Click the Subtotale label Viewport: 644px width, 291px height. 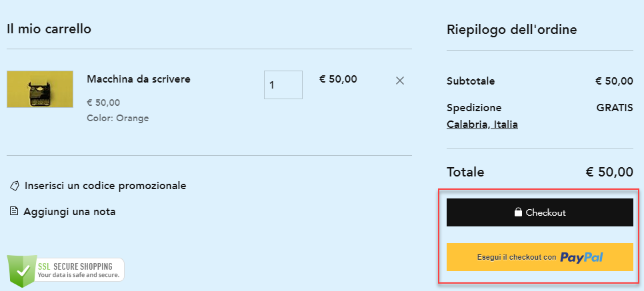coord(471,81)
